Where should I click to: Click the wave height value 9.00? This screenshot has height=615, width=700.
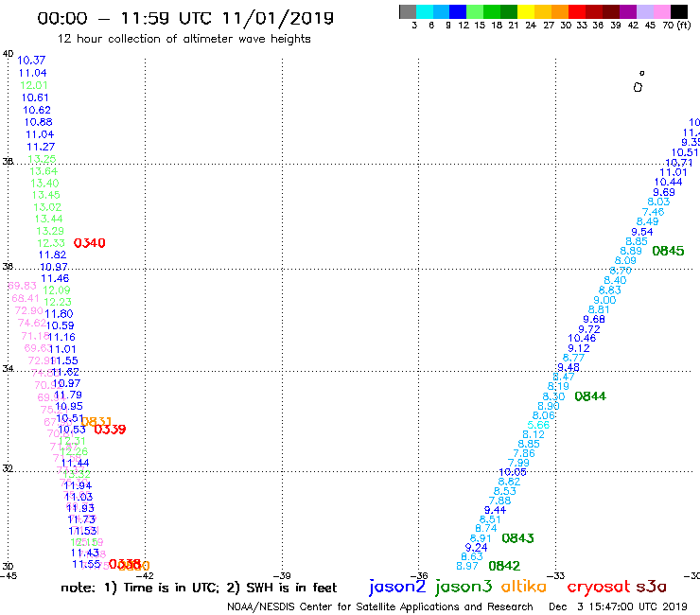point(604,301)
